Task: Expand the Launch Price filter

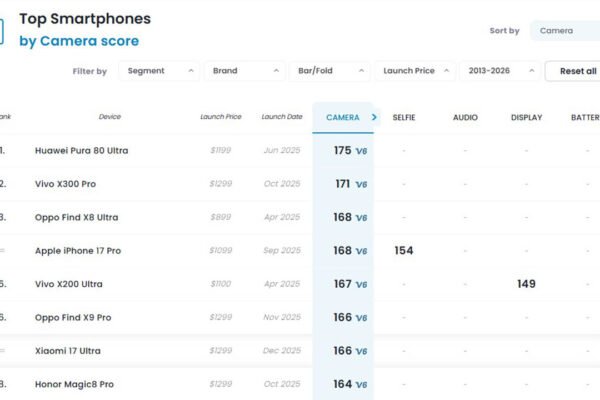Action: click(x=415, y=71)
